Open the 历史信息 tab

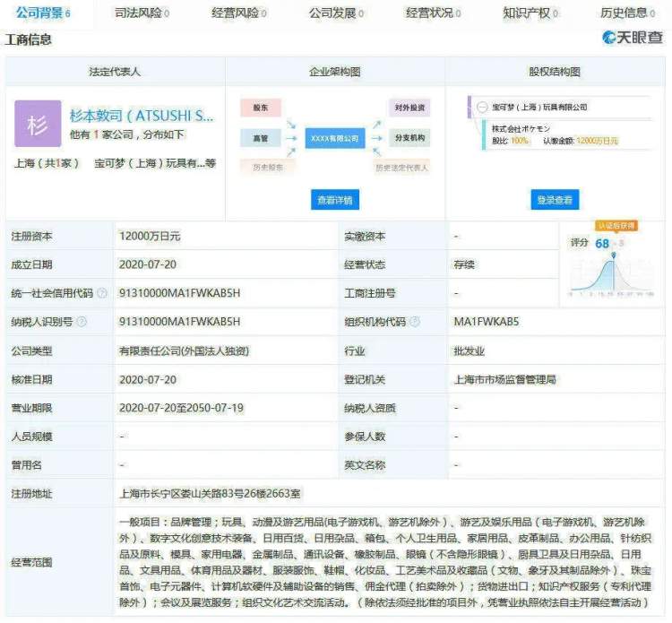[627, 13]
